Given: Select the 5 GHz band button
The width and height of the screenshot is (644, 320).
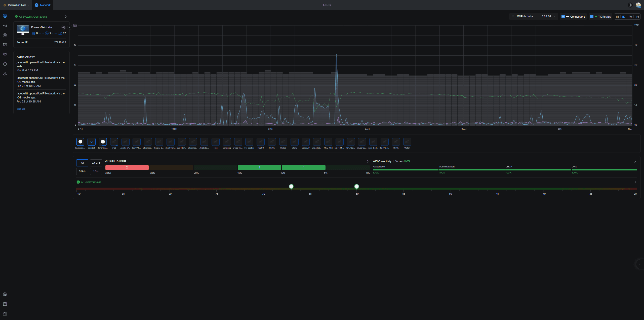Looking at the screenshot, I should tap(82, 171).
